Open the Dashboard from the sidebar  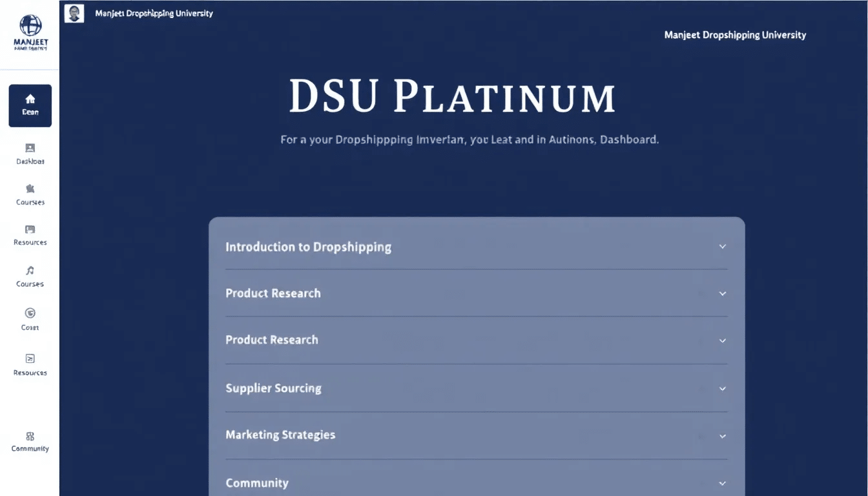click(x=30, y=154)
